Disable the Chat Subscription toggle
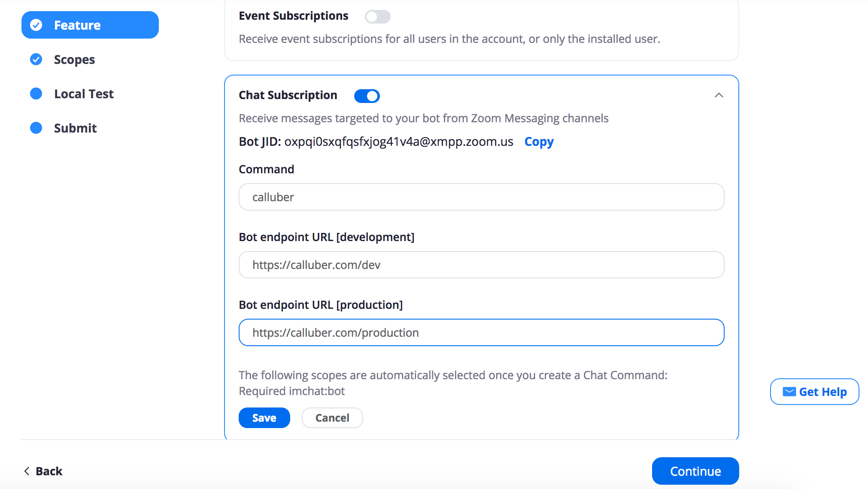The height and width of the screenshot is (489, 868). click(x=367, y=96)
